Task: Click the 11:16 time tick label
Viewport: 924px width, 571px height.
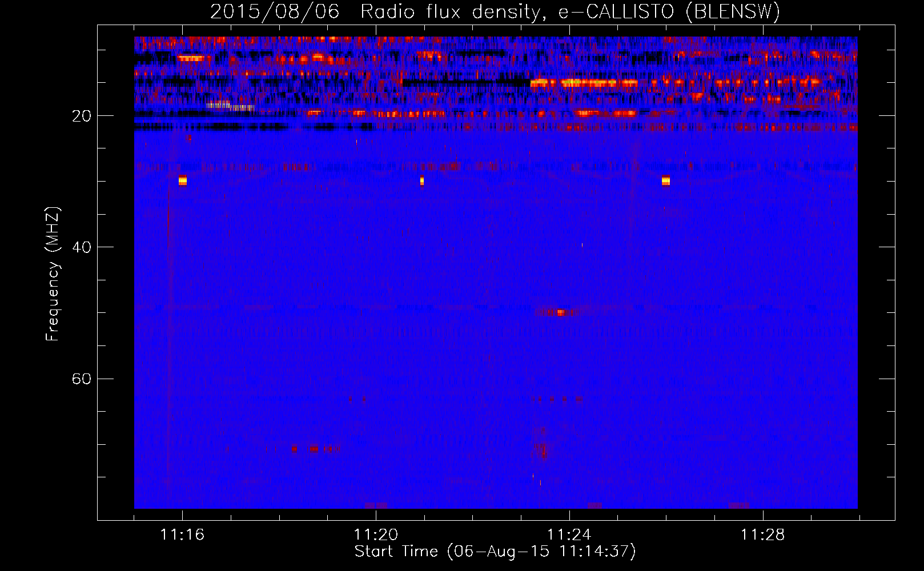Action: (x=182, y=534)
